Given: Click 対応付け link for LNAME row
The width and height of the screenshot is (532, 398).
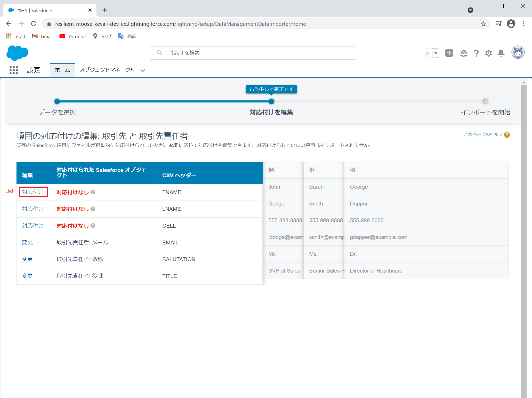Looking at the screenshot, I should tap(33, 209).
